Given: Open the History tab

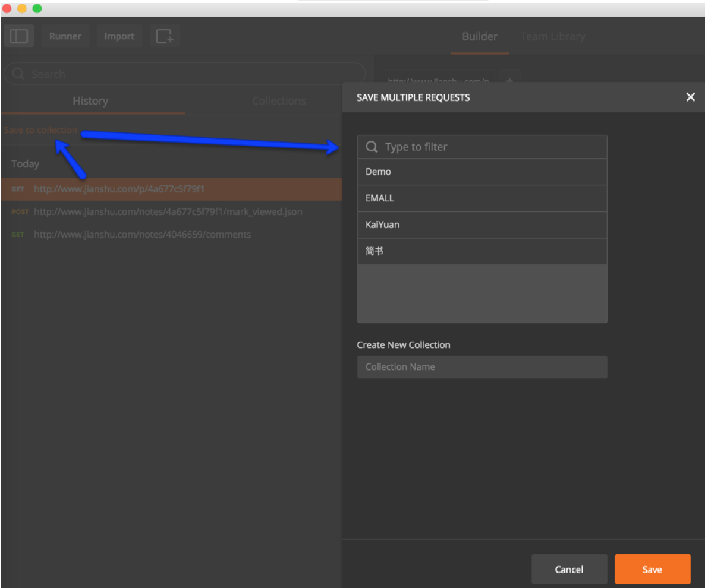Looking at the screenshot, I should coord(90,101).
